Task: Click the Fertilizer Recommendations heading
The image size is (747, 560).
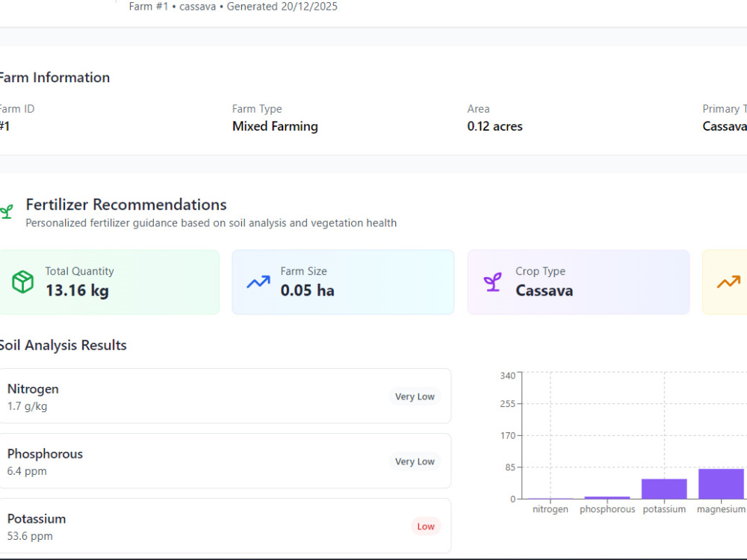Action: click(x=126, y=205)
